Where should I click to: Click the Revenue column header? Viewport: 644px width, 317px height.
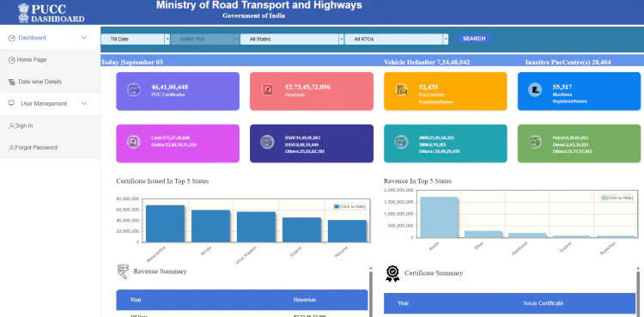(x=305, y=300)
